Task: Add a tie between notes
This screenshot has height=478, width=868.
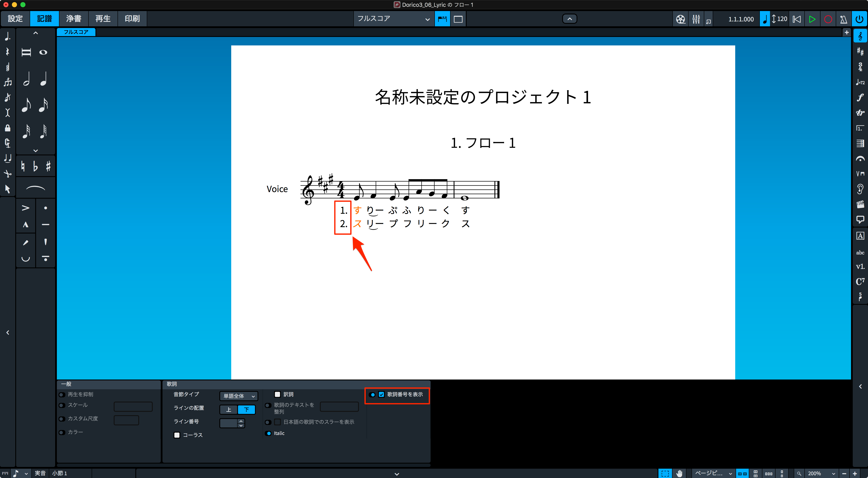Action: pos(7,158)
